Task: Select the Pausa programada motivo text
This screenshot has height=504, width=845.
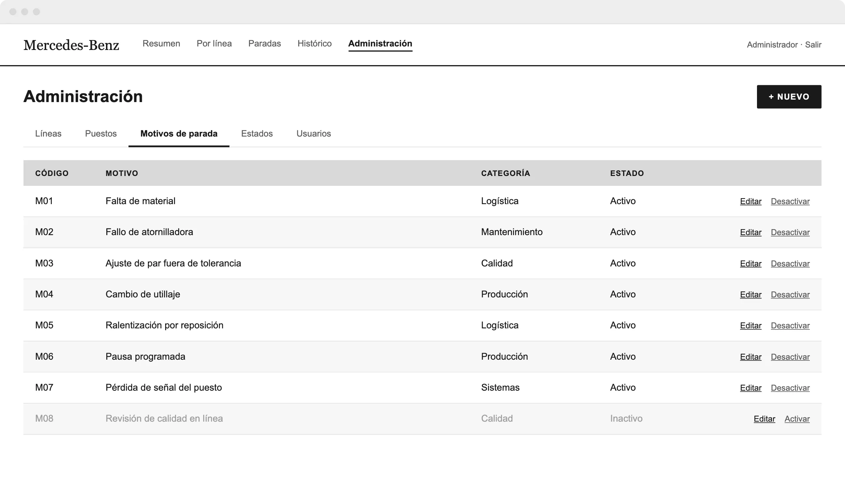Action: pyautogui.click(x=145, y=357)
